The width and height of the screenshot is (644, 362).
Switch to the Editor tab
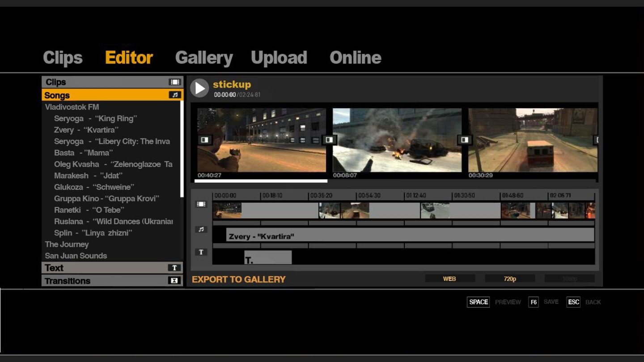[x=129, y=58]
